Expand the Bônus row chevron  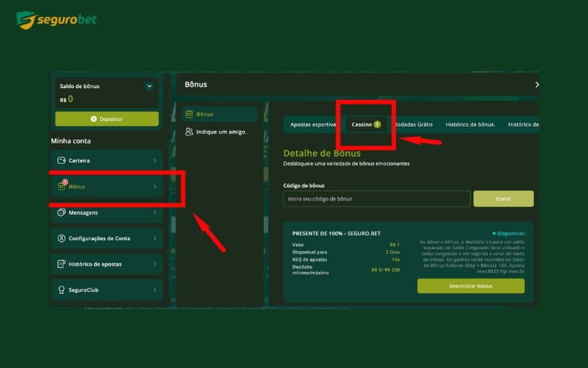click(154, 187)
